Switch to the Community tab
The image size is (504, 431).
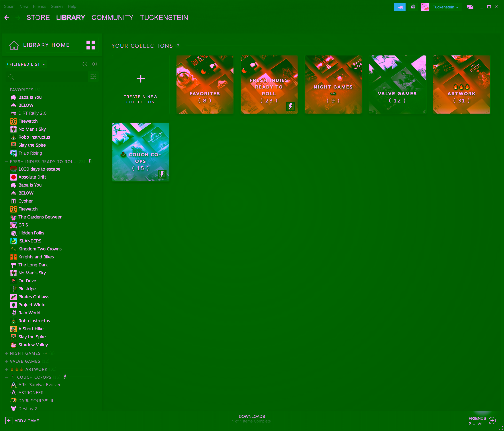pos(112,18)
